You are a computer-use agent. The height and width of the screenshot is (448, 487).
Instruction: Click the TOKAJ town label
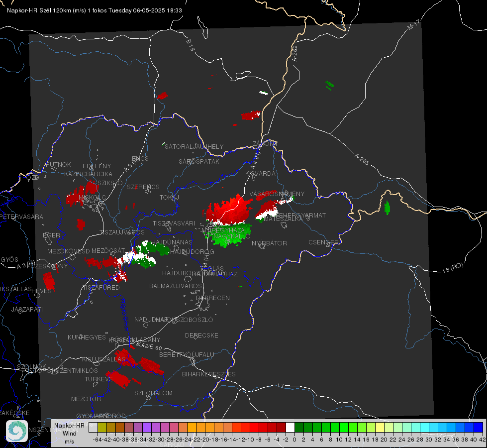169,198
